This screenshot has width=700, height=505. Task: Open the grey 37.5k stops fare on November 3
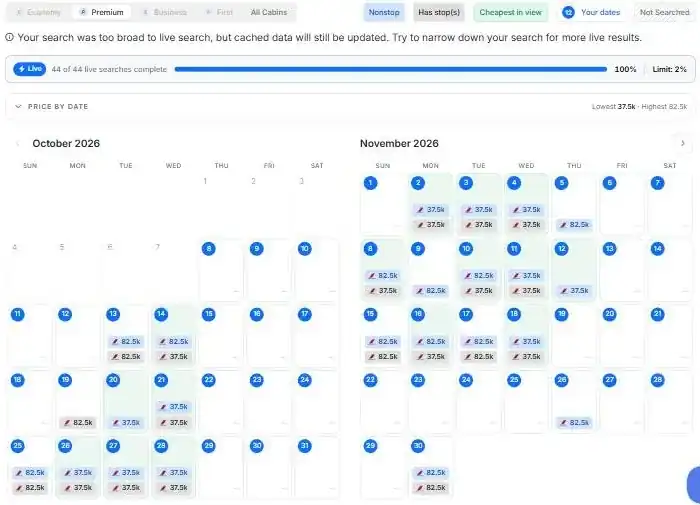point(479,225)
